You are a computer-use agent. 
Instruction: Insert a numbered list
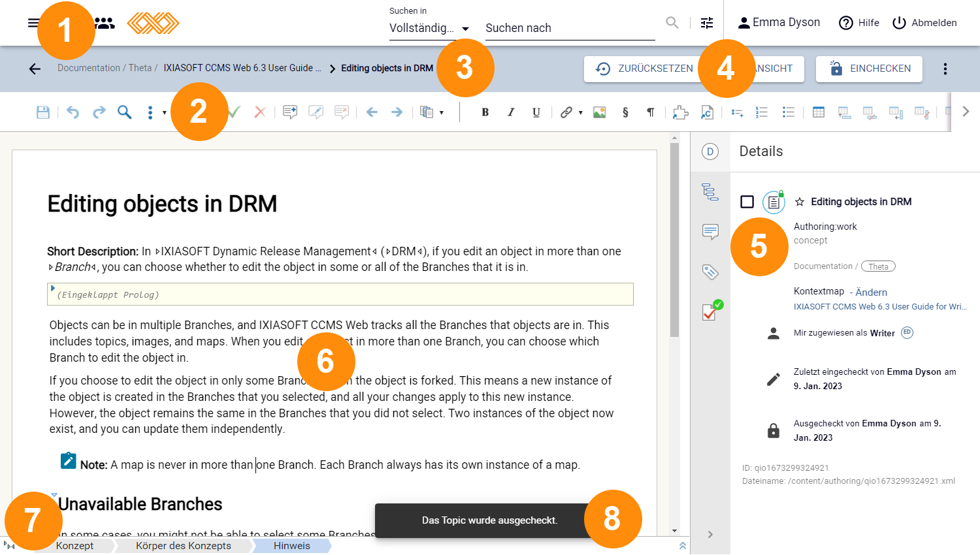(x=762, y=112)
